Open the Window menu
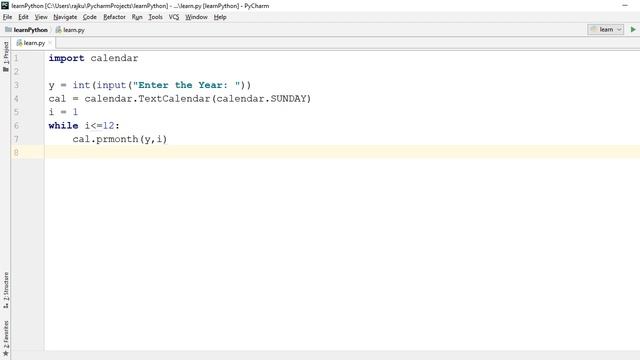 pyautogui.click(x=196, y=17)
